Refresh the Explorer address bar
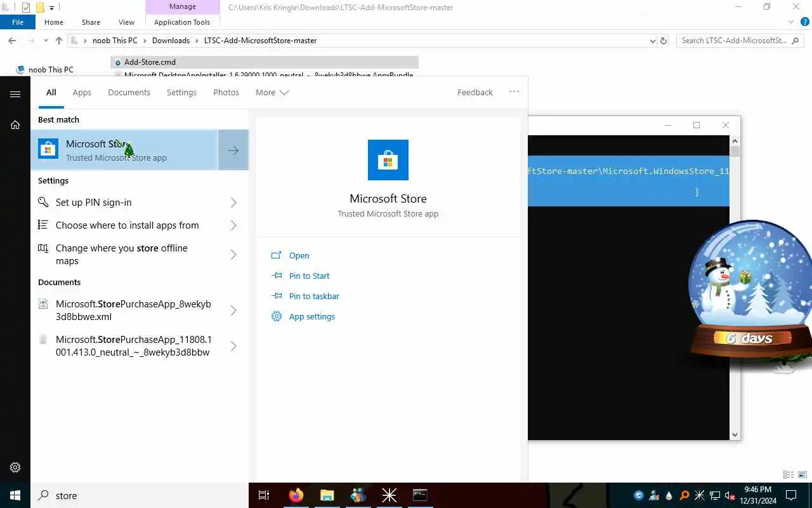 pyautogui.click(x=664, y=41)
